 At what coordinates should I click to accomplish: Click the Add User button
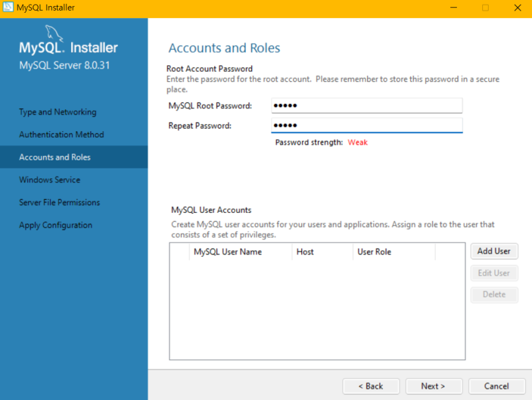(x=494, y=251)
